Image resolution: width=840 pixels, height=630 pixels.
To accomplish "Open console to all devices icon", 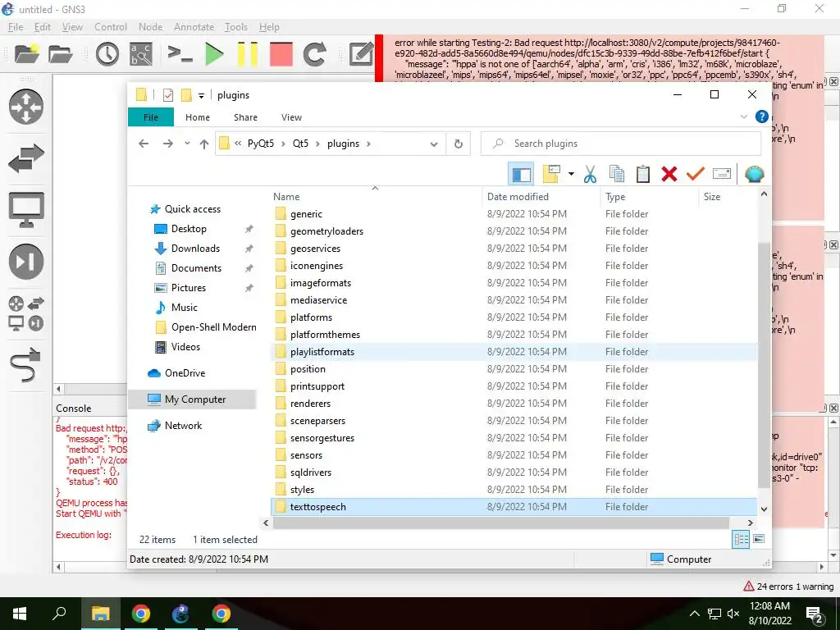I will [180, 54].
